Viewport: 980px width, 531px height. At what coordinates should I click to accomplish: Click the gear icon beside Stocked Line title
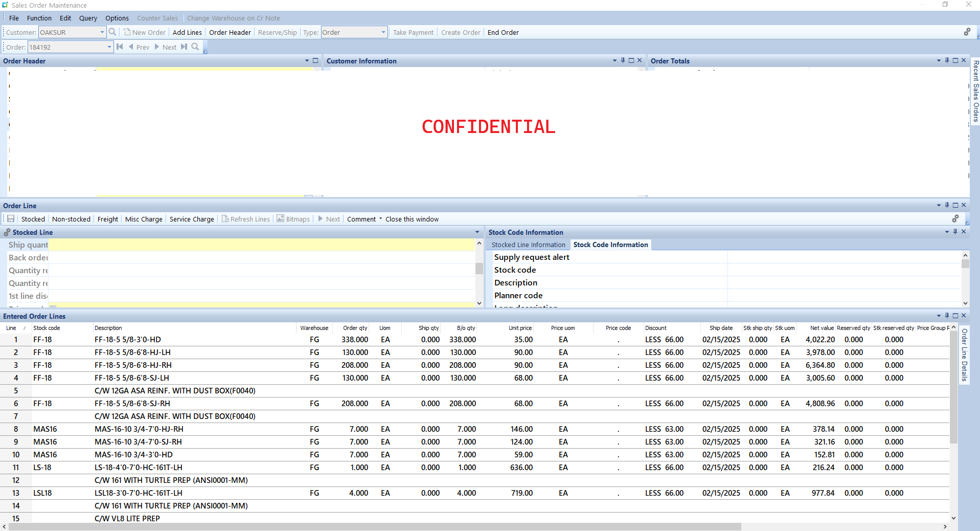[7, 232]
